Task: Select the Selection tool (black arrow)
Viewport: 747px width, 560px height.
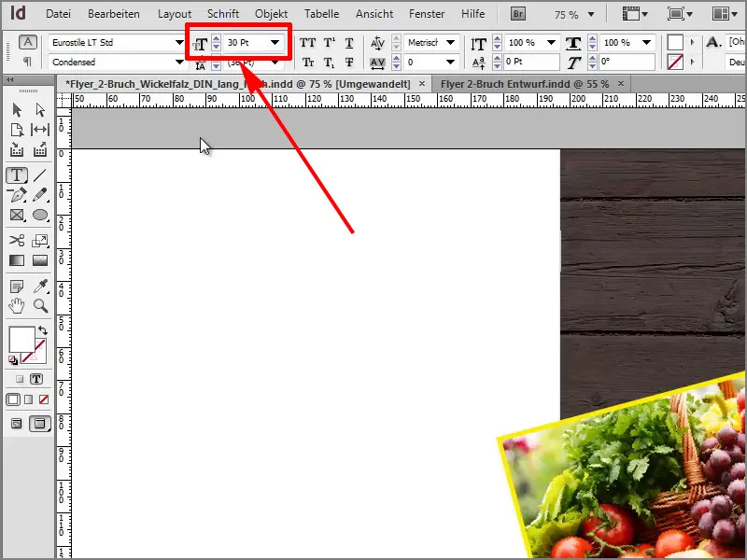Action: click(x=17, y=110)
